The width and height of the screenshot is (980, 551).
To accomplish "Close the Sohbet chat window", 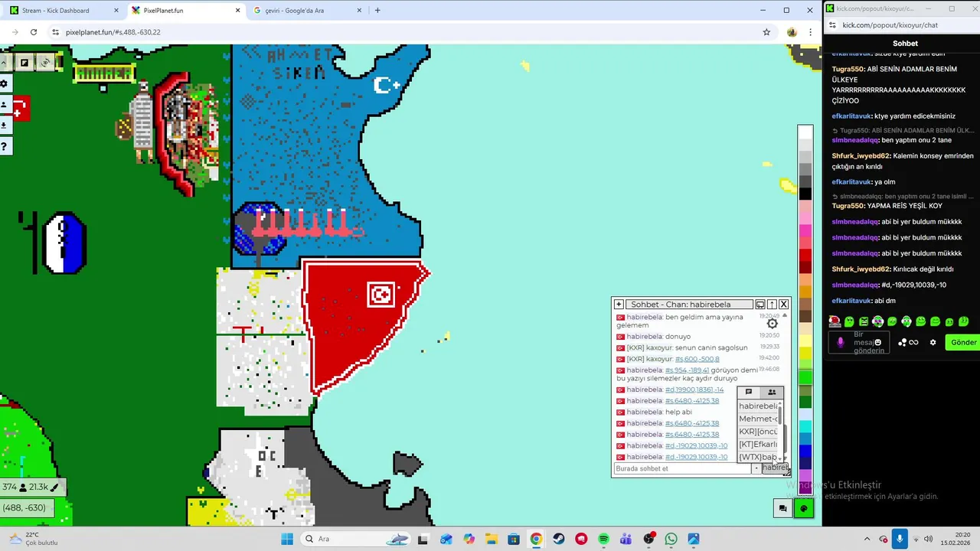I will point(783,304).
